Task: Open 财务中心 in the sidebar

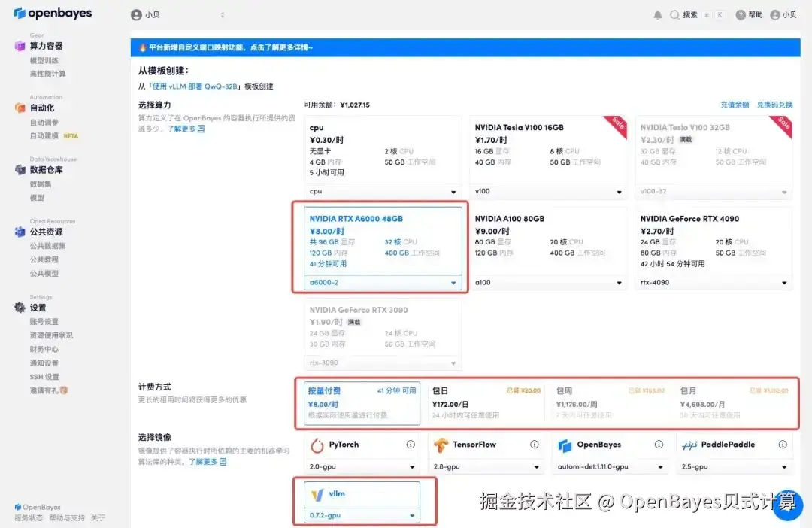Action: pyautogui.click(x=44, y=349)
